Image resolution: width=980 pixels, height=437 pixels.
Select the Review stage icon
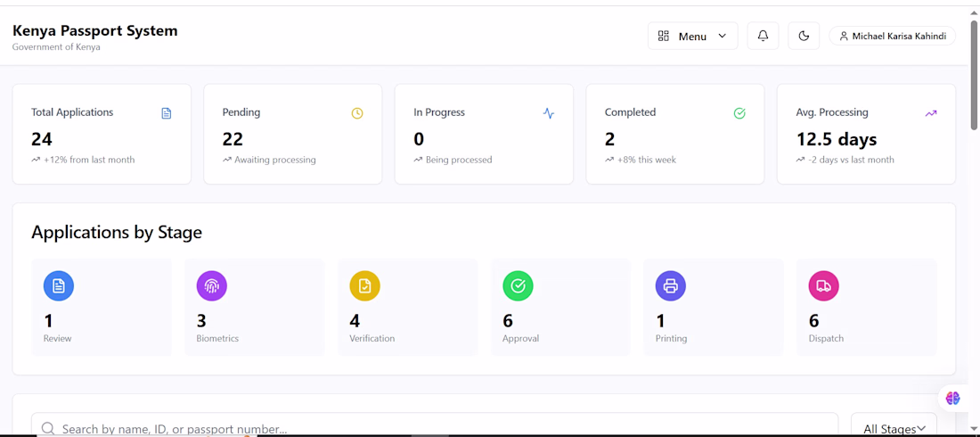click(x=59, y=286)
